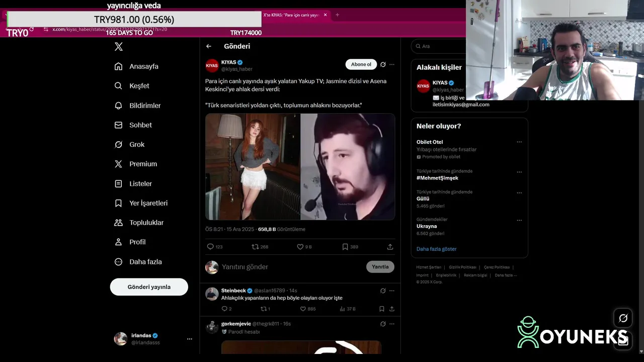Open Çerez Politikası footer link
The width and height of the screenshot is (644, 362).
[497, 267]
